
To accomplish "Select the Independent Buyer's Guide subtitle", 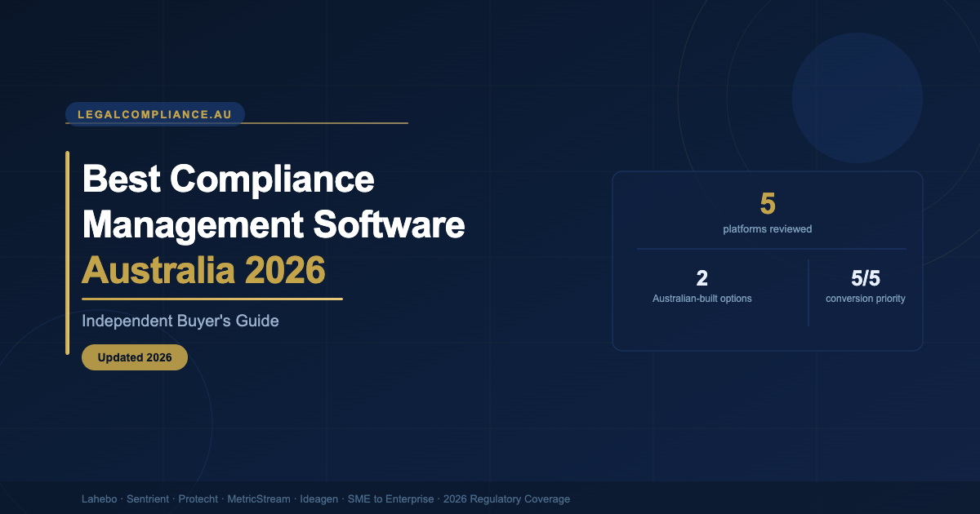I will (x=180, y=321).
